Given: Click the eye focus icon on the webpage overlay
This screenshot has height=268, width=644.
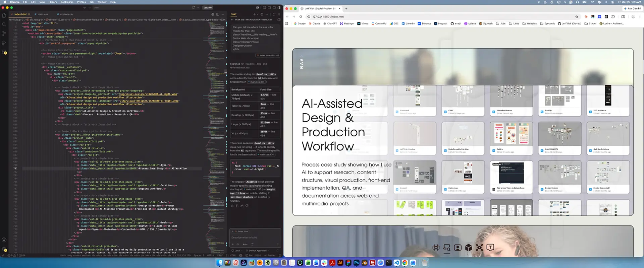Looking at the screenshot, I should (479, 248).
